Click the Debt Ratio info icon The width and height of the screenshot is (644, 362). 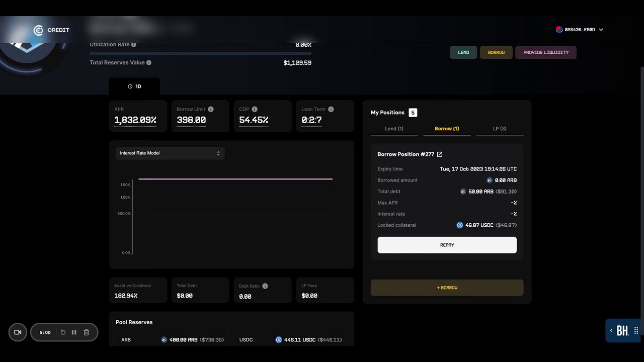[265, 286]
